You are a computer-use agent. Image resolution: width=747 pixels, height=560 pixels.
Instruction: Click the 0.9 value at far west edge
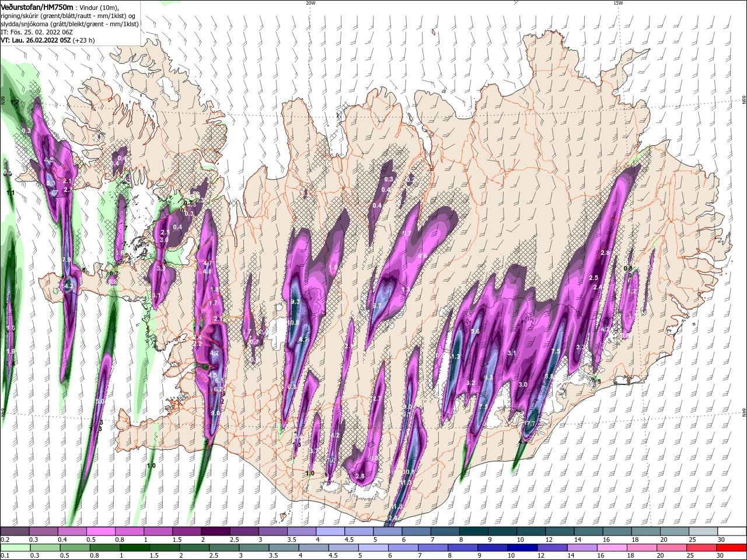coord(8,174)
